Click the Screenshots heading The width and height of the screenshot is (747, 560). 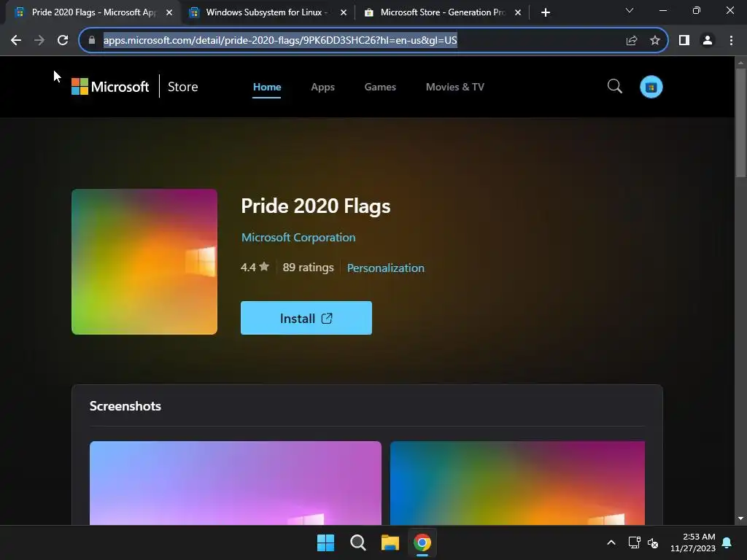(x=125, y=405)
